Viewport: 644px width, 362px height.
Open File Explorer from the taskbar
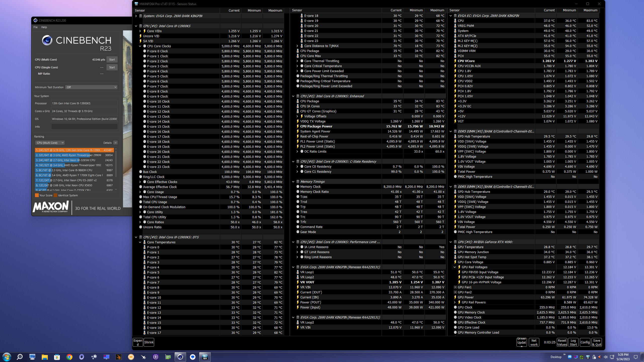(x=45, y=357)
